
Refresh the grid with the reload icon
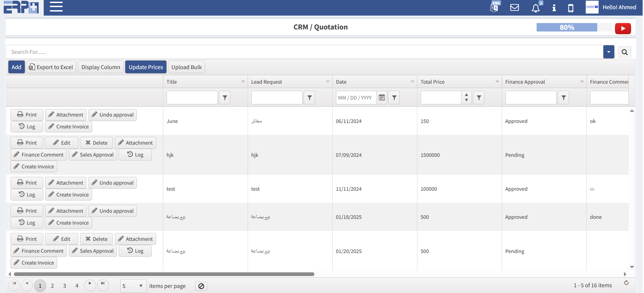(x=626, y=283)
